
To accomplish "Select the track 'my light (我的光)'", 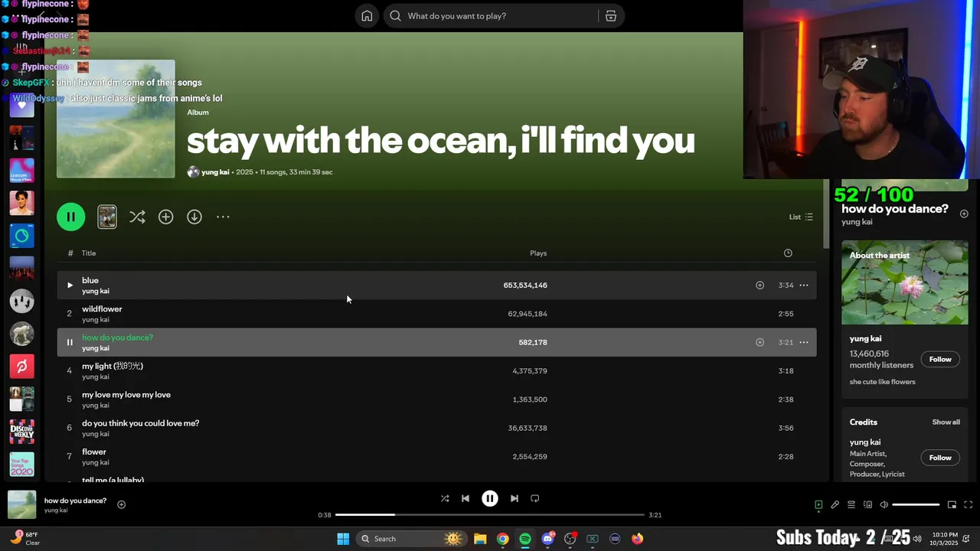I will [436, 371].
